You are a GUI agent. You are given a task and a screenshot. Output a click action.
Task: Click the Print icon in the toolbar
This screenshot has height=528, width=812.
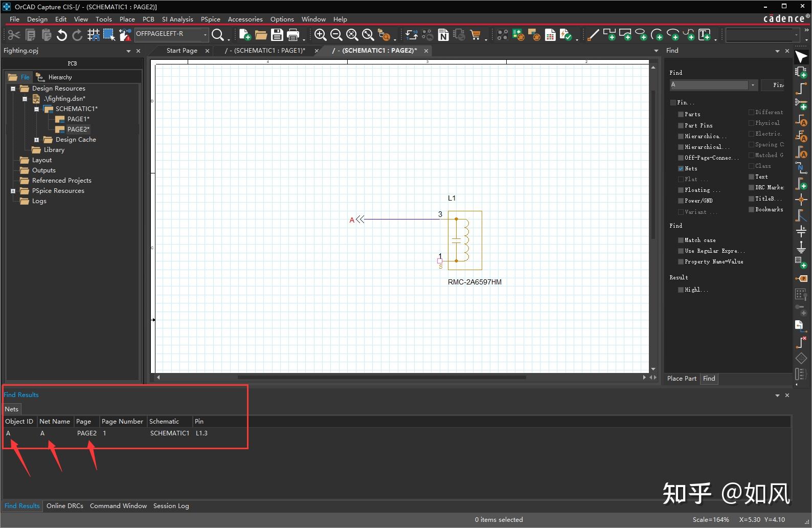(x=293, y=35)
